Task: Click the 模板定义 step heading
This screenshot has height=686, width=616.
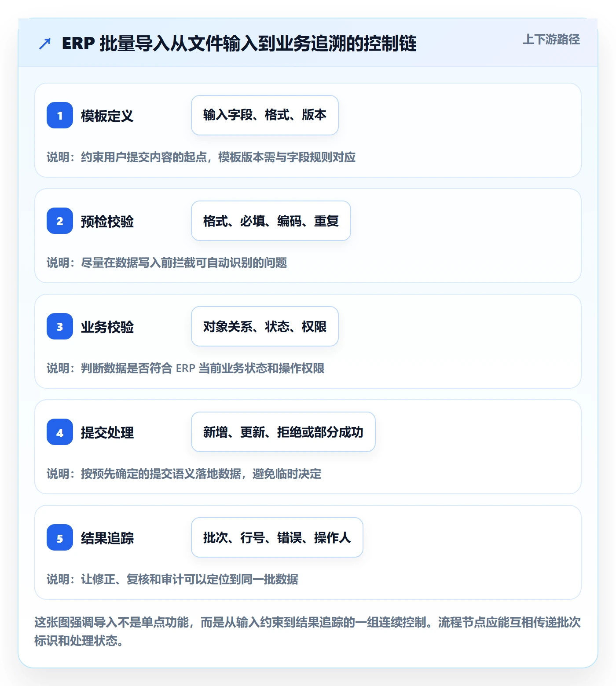Action: [107, 116]
